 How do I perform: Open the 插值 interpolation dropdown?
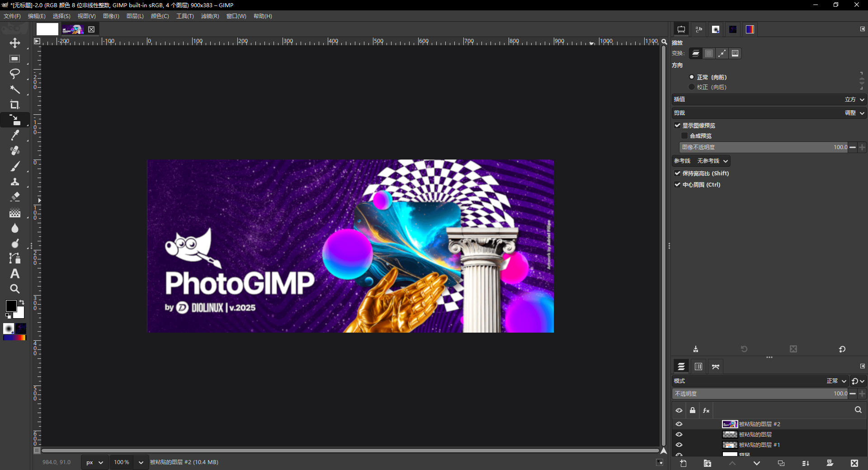[769, 99]
